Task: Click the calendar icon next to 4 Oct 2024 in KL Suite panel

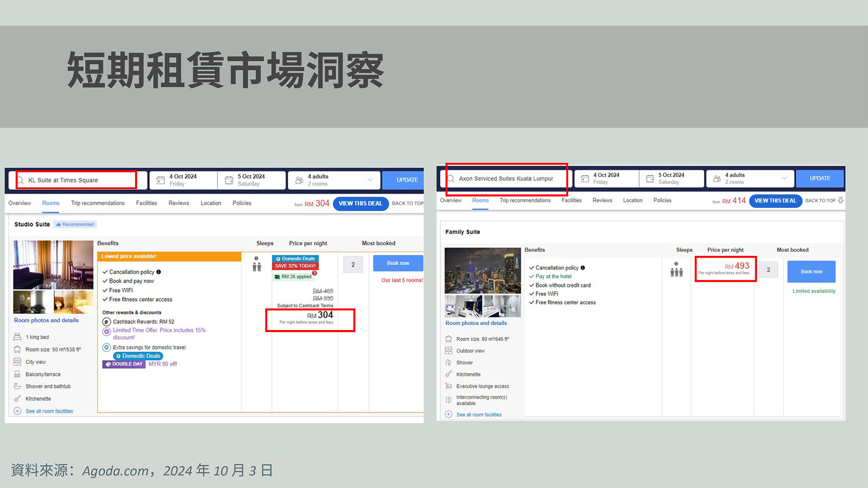Action: point(160,180)
